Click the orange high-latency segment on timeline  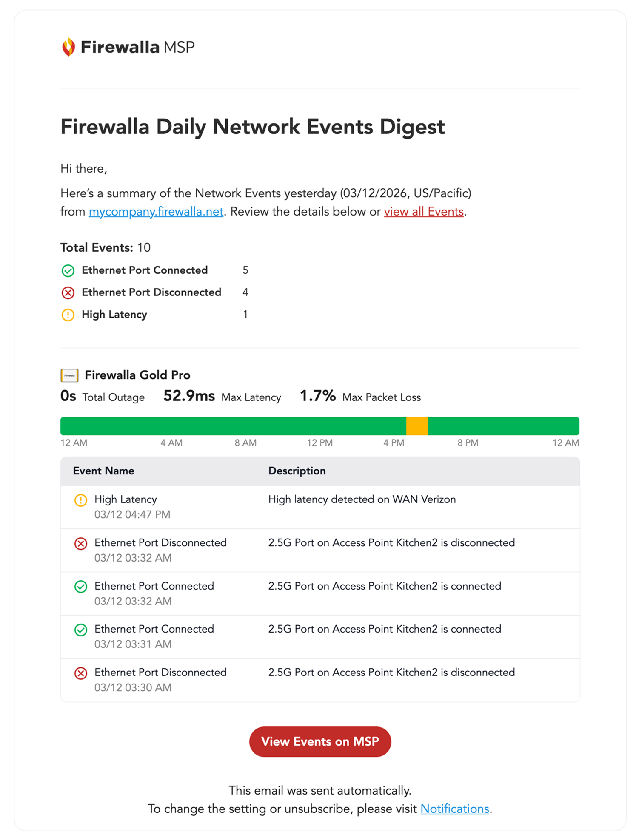[x=417, y=426]
